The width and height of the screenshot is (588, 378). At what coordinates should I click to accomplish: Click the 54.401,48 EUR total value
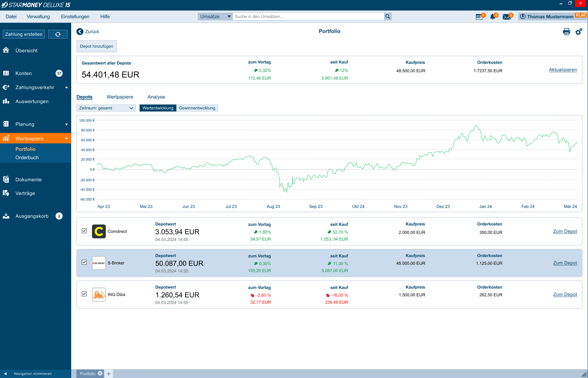[110, 75]
